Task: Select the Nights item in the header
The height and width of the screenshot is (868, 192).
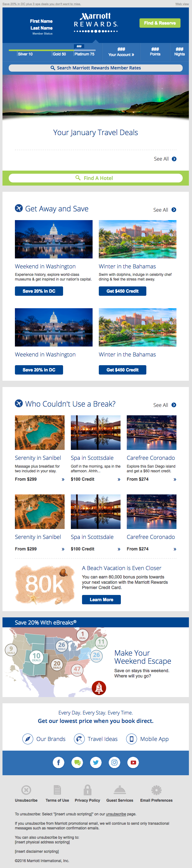Action: [180, 52]
